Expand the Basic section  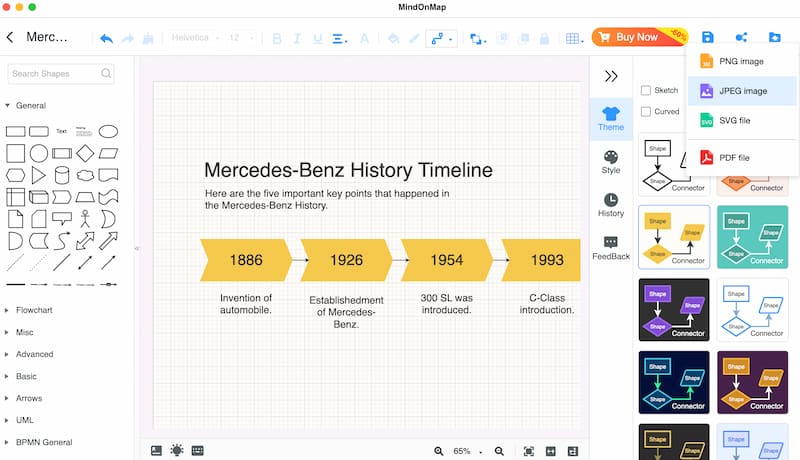click(7, 376)
